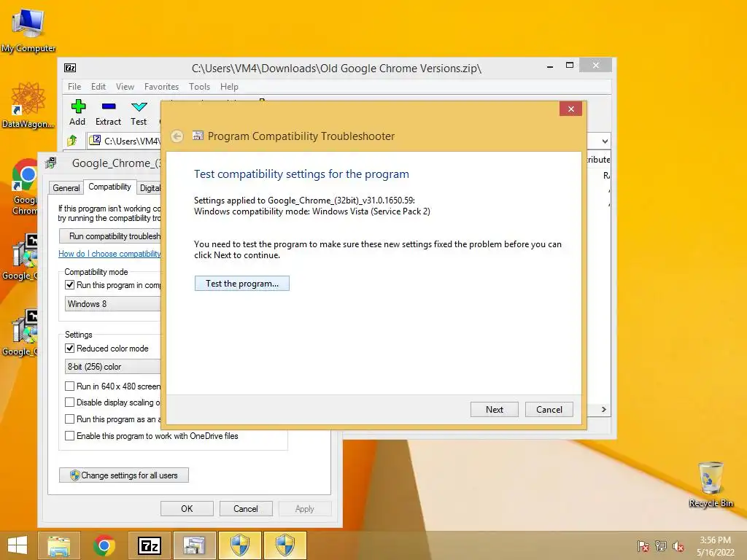Click the Chrome icon on the taskbar
747x560 pixels.
point(104,545)
